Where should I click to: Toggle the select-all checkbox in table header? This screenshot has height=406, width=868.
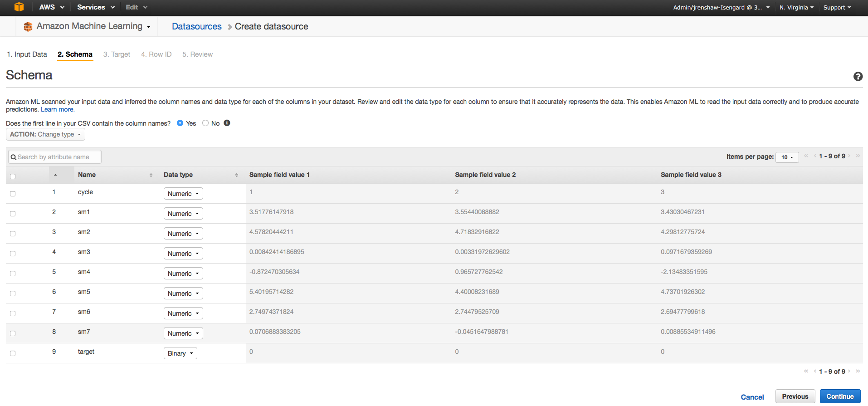[13, 176]
